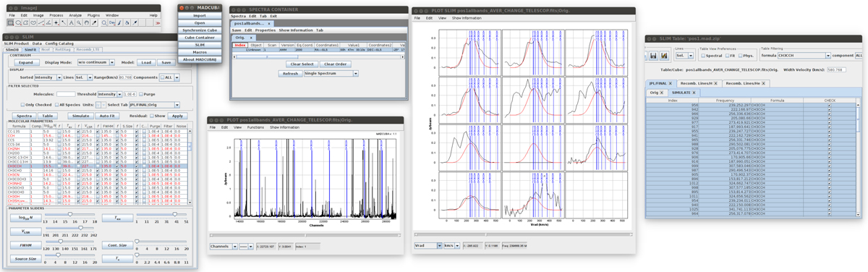Choose the text tool labeled A
The height and width of the screenshot is (272, 868).
click(71, 23)
